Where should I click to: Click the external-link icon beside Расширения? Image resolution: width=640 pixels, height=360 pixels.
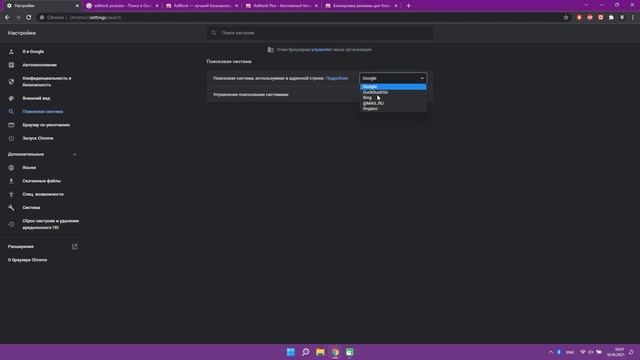[x=75, y=247]
